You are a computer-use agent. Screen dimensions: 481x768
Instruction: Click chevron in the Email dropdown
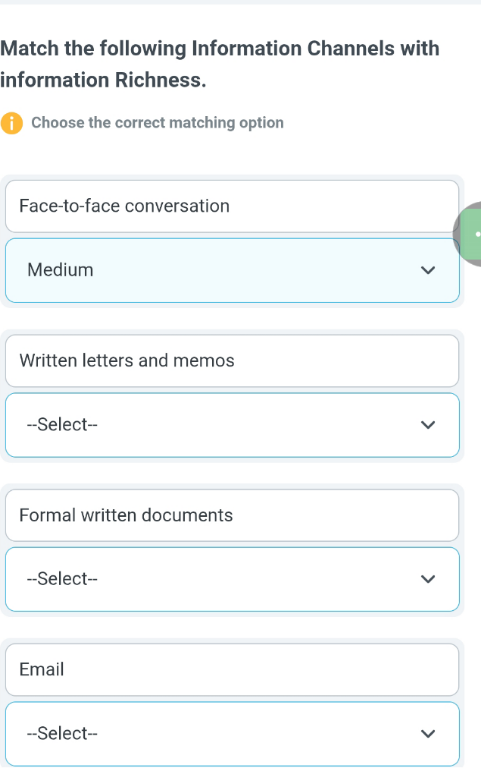pyautogui.click(x=428, y=733)
